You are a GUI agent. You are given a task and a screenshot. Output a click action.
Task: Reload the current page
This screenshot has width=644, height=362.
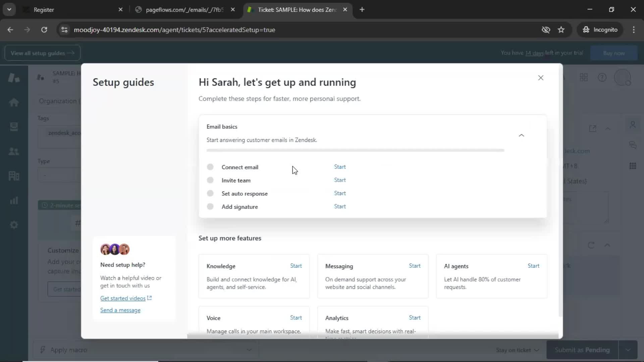click(44, 30)
